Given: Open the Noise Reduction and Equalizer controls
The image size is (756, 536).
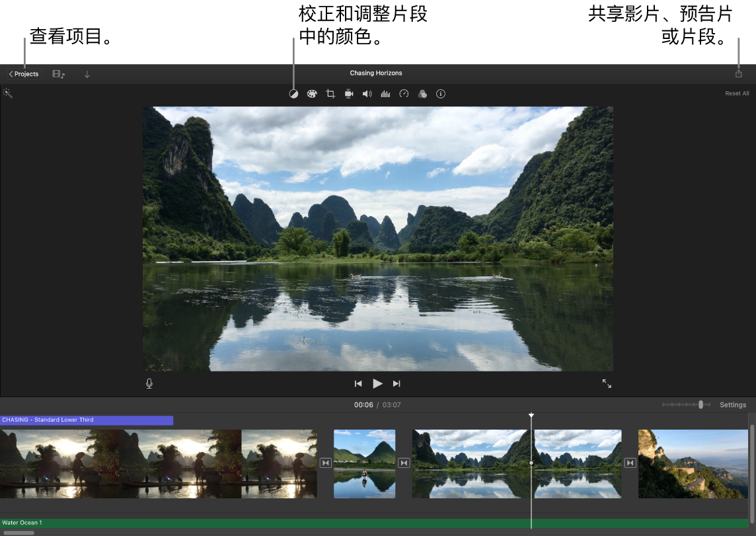Looking at the screenshot, I should [386, 93].
